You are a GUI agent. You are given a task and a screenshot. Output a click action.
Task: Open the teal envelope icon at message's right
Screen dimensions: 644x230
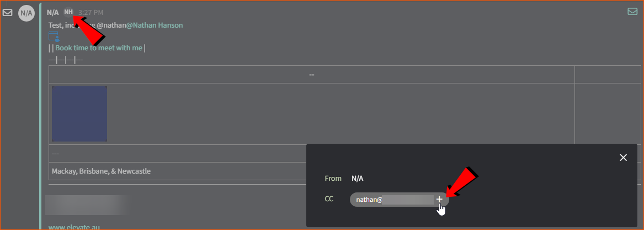pyautogui.click(x=632, y=12)
